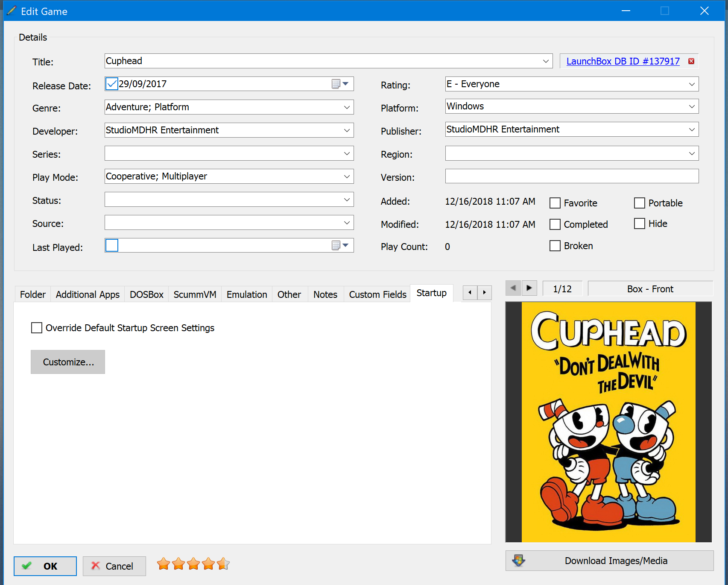Mark game as Completed
Image resolution: width=728 pixels, height=585 pixels.
tap(555, 224)
